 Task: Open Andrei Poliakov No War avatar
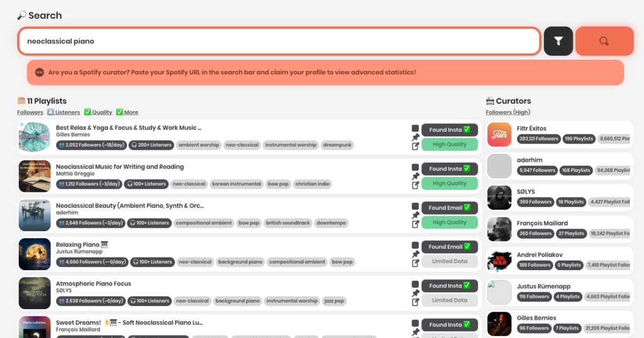(499, 261)
